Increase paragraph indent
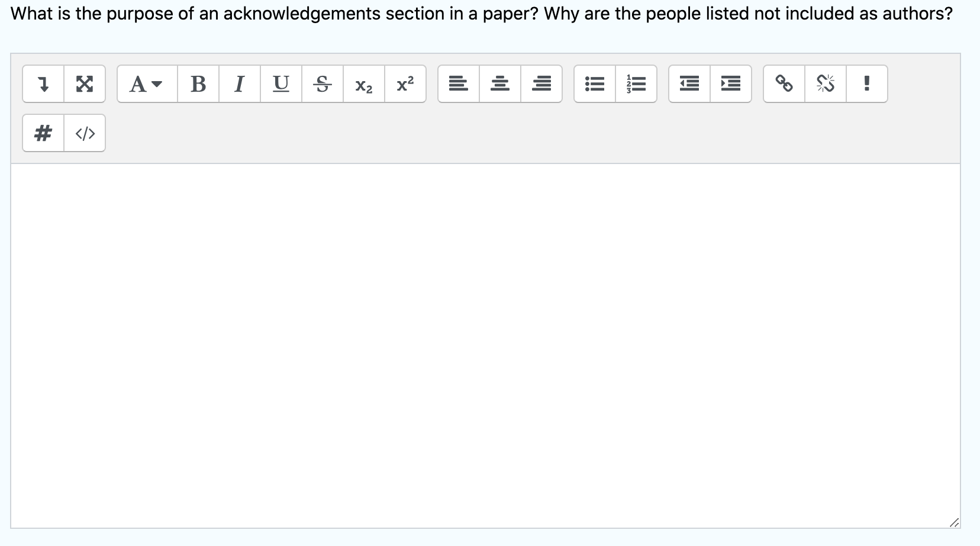Image resolution: width=980 pixels, height=546 pixels. click(x=731, y=84)
